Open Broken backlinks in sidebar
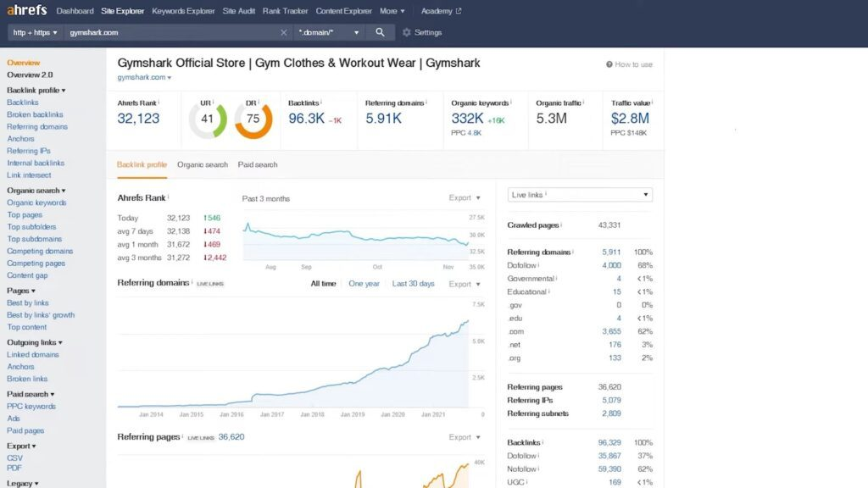The width and height of the screenshot is (868, 488). tap(35, 114)
